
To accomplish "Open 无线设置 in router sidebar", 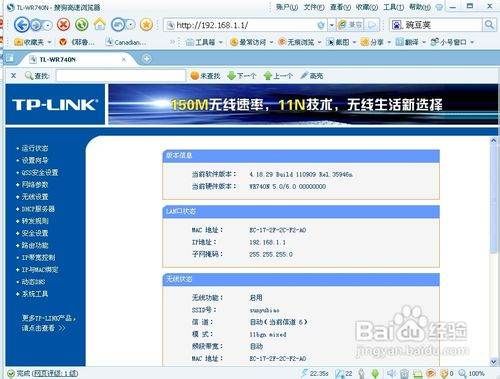I will (35, 197).
